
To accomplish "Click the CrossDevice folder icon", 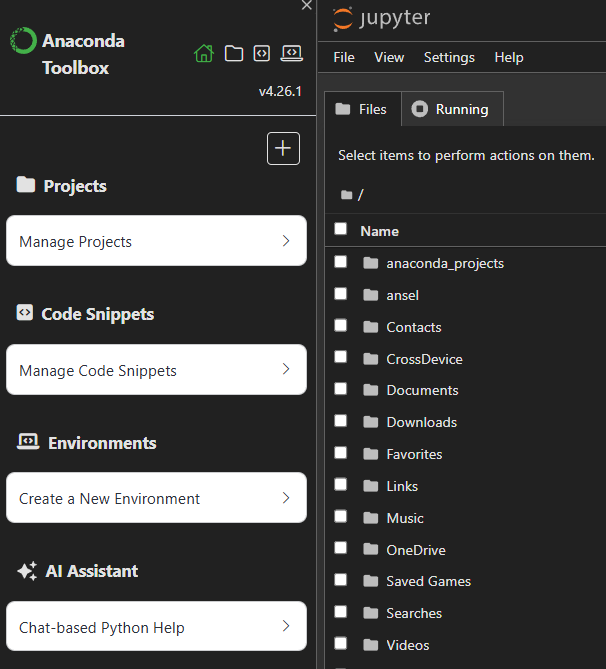I will (370, 359).
